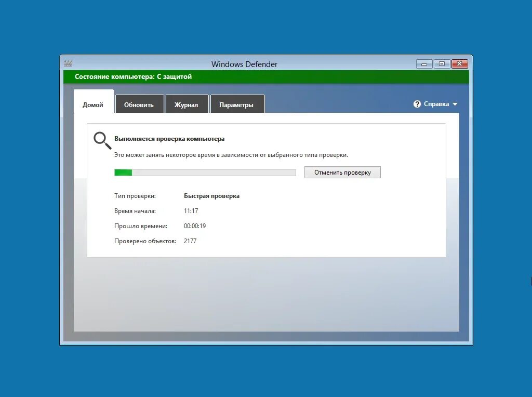Click the Справка help question mark icon

tap(417, 104)
